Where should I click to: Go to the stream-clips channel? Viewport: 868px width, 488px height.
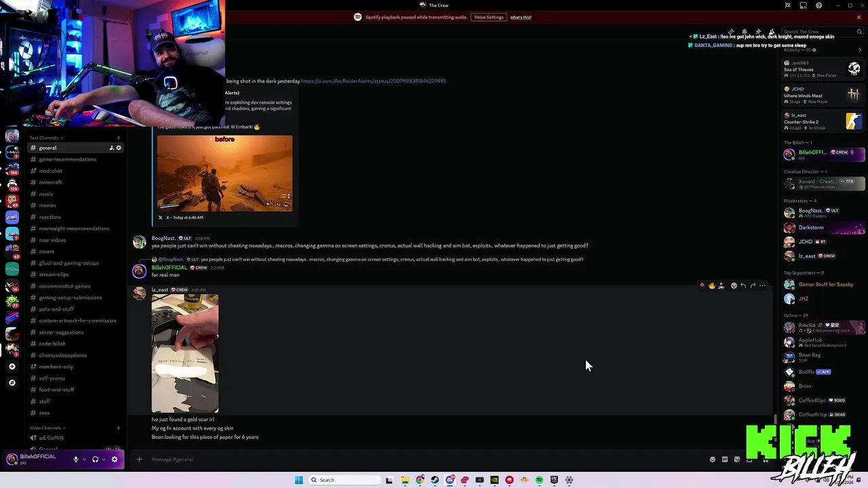point(75,274)
